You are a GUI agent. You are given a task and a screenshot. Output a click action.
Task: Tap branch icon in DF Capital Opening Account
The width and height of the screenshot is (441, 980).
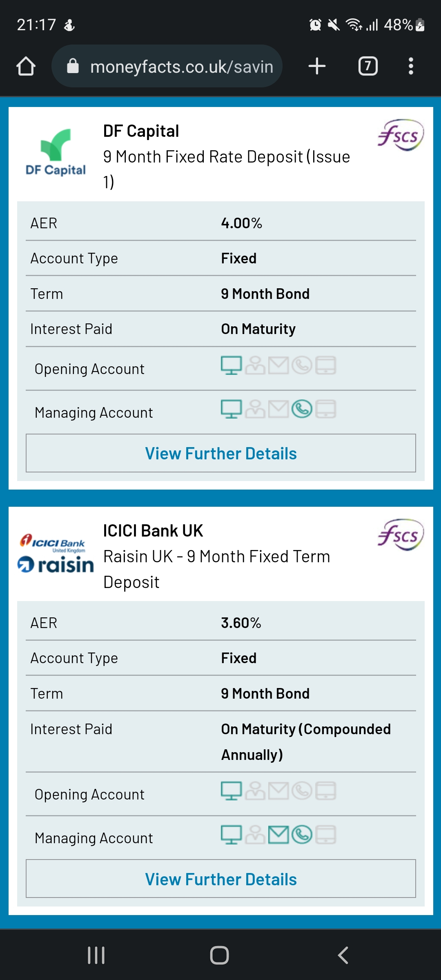click(x=255, y=365)
